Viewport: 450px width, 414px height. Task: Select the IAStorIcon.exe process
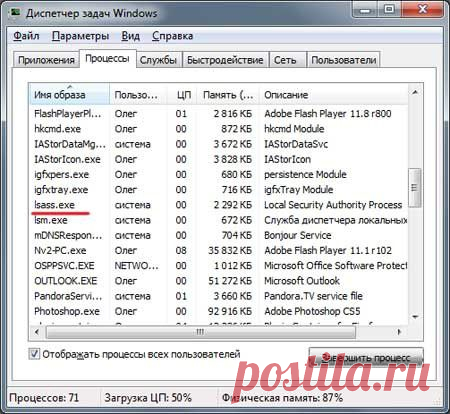[218, 159]
